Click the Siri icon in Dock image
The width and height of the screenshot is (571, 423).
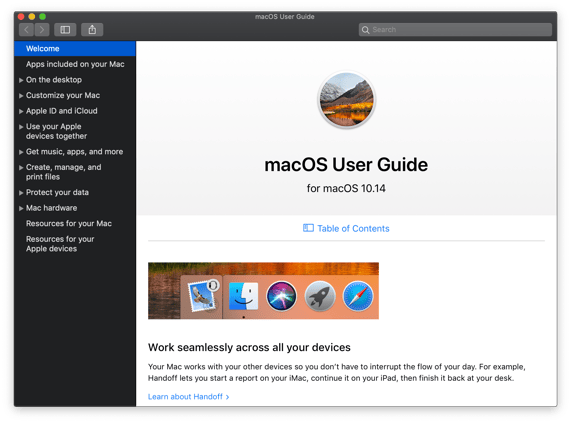pyautogui.click(x=281, y=296)
